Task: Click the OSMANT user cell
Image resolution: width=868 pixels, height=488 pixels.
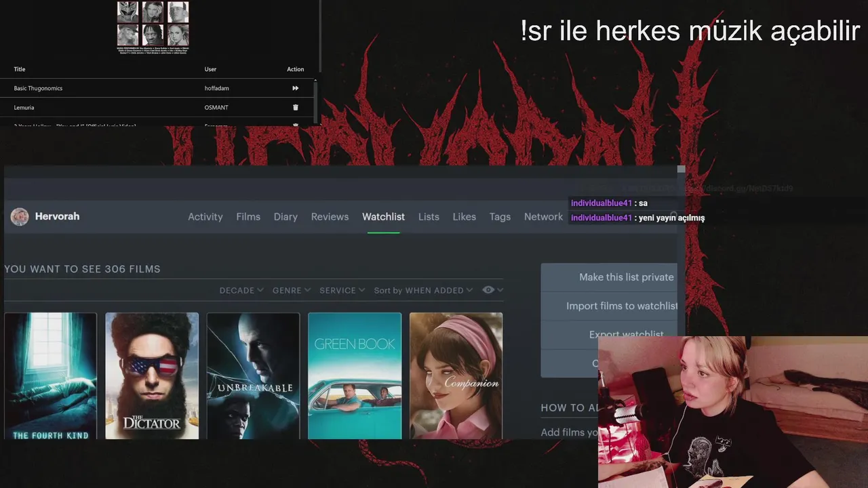Action: pyautogui.click(x=216, y=108)
